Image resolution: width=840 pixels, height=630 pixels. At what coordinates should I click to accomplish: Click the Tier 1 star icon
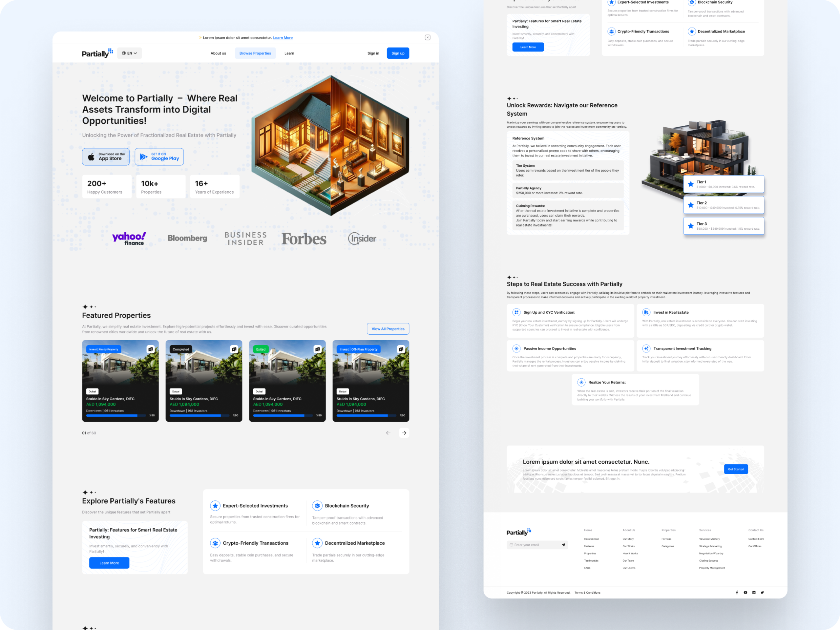[x=691, y=184]
